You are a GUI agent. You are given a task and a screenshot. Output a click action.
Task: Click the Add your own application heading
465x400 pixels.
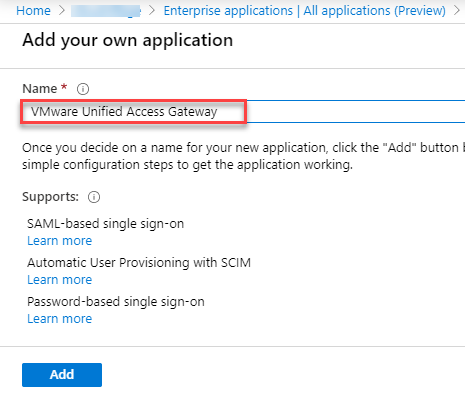coord(128,40)
